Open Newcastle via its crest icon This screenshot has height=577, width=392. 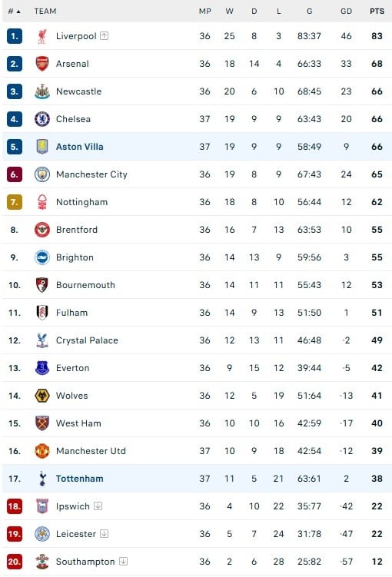[42, 91]
